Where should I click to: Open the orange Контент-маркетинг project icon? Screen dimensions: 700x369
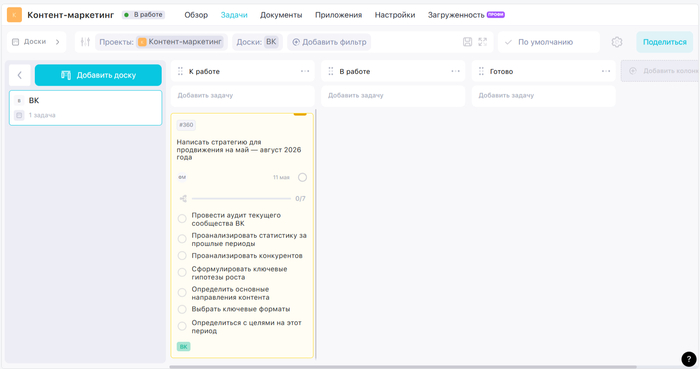point(14,15)
